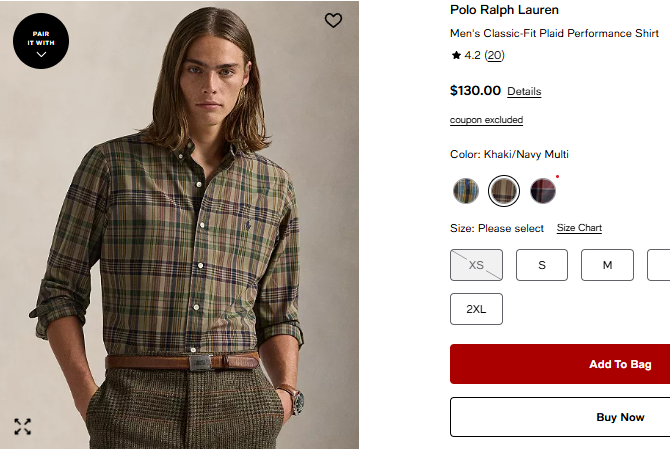Screen dimensions: 670x450
Task: Select the blue and yellow plaid swatch
Action: (x=466, y=190)
